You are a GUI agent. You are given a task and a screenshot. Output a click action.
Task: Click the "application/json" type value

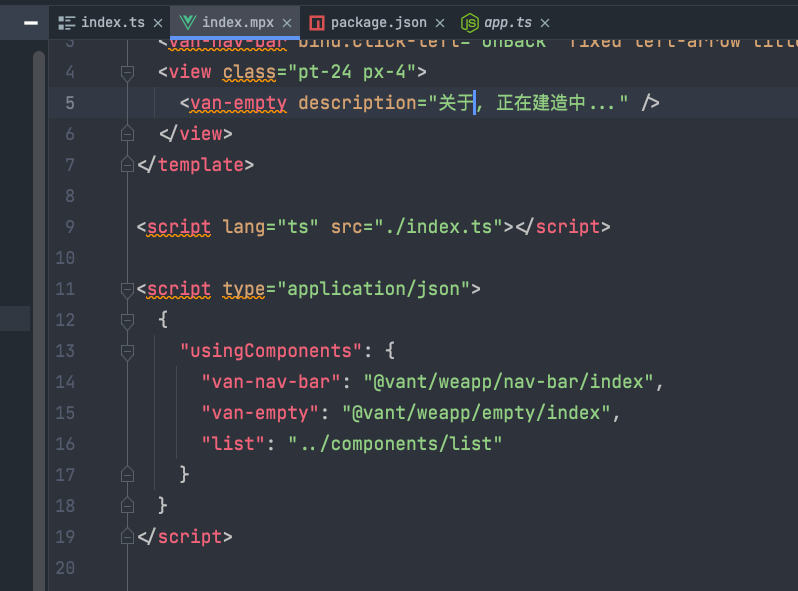(x=374, y=289)
